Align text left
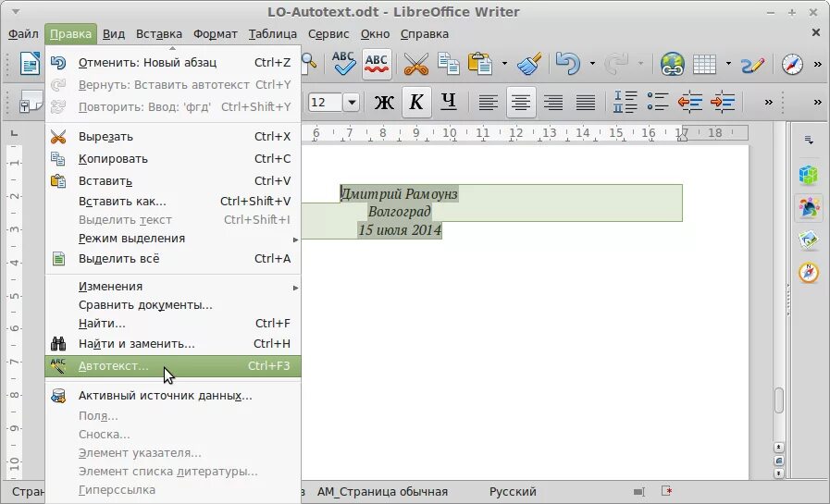This screenshot has width=830, height=504. tap(488, 102)
